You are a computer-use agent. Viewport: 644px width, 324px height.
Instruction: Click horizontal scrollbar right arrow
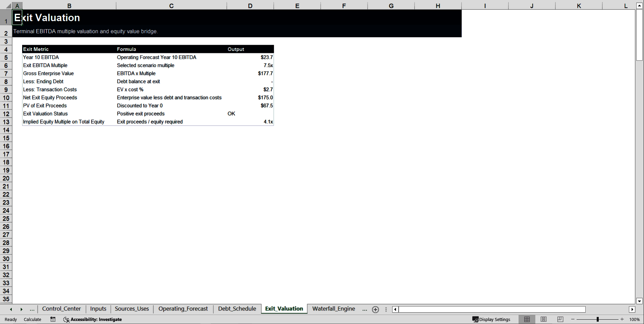[632, 309]
